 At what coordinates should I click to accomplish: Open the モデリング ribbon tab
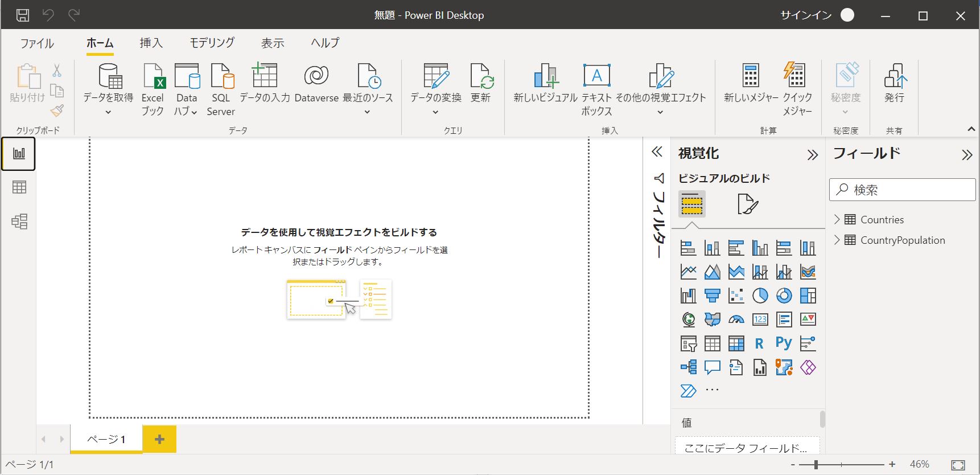tap(212, 43)
